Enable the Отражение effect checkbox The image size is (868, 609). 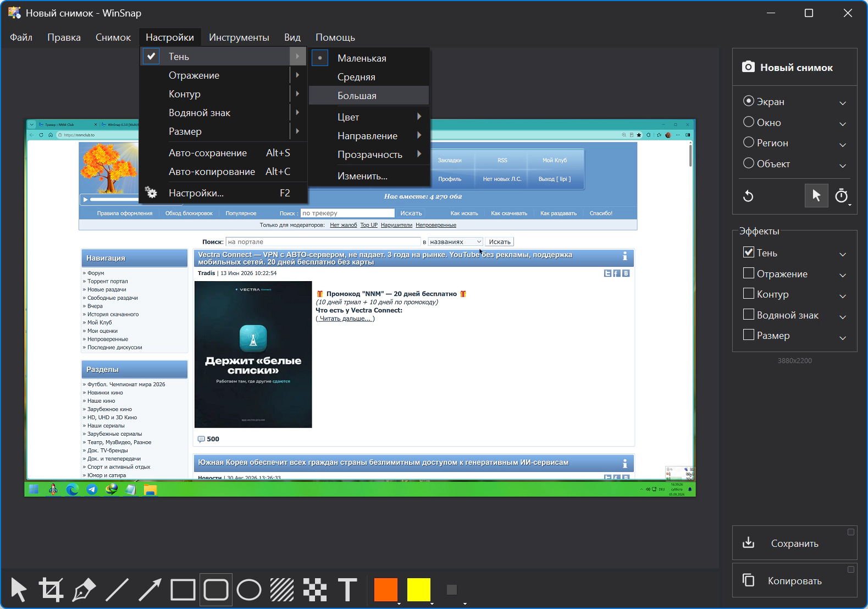pyautogui.click(x=749, y=273)
